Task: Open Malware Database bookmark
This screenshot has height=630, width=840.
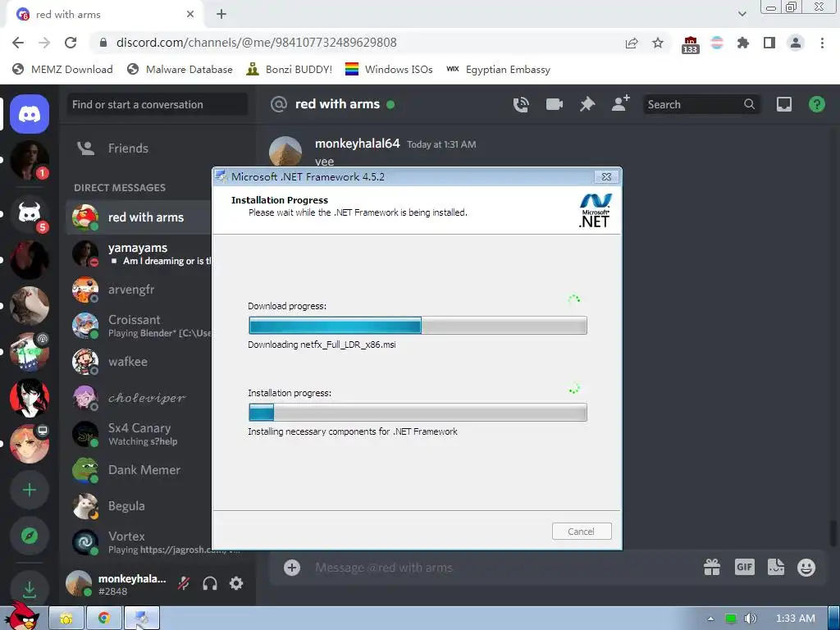Action: pos(180,69)
